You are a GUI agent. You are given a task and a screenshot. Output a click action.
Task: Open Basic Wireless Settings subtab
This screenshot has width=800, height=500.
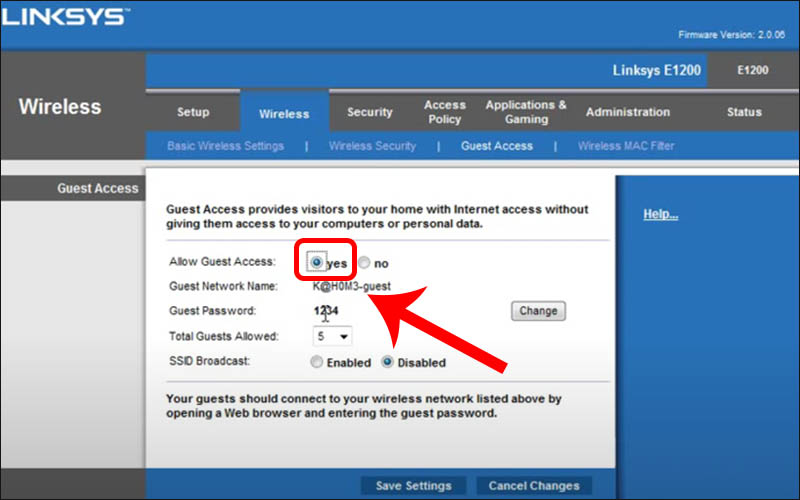click(225, 146)
